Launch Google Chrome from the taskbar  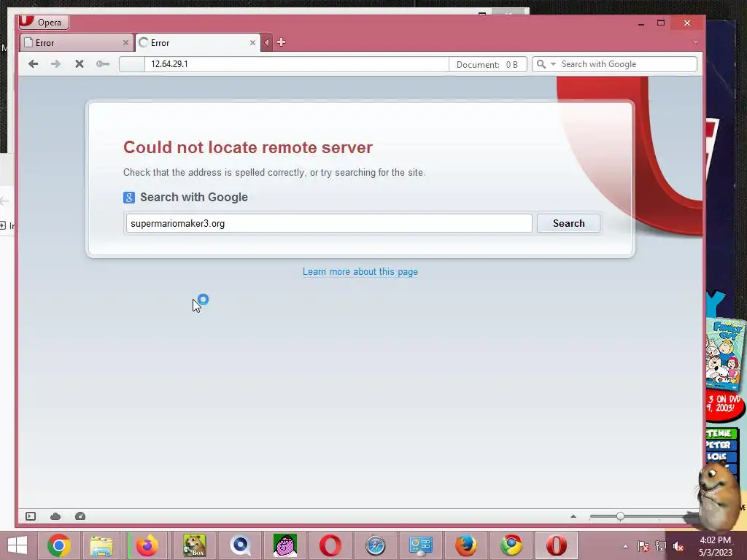coord(59,545)
